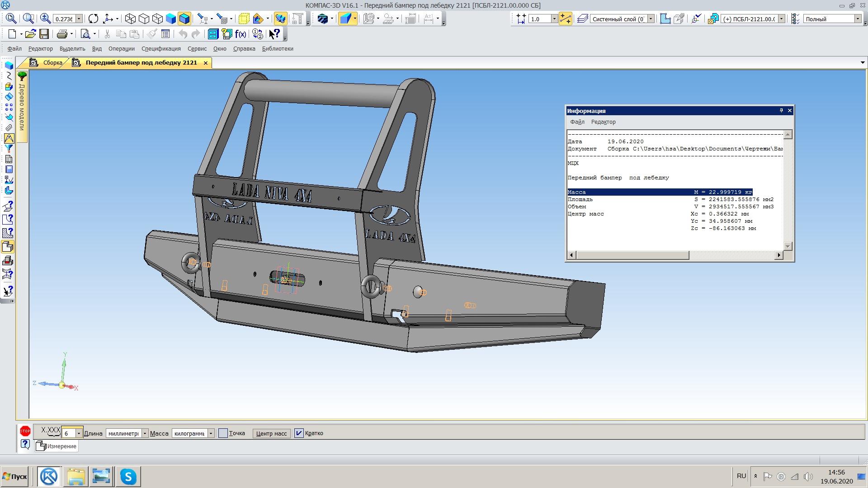Toggle the Кратко checkbox
The height and width of the screenshot is (488, 868).
[x=299, y=433]
